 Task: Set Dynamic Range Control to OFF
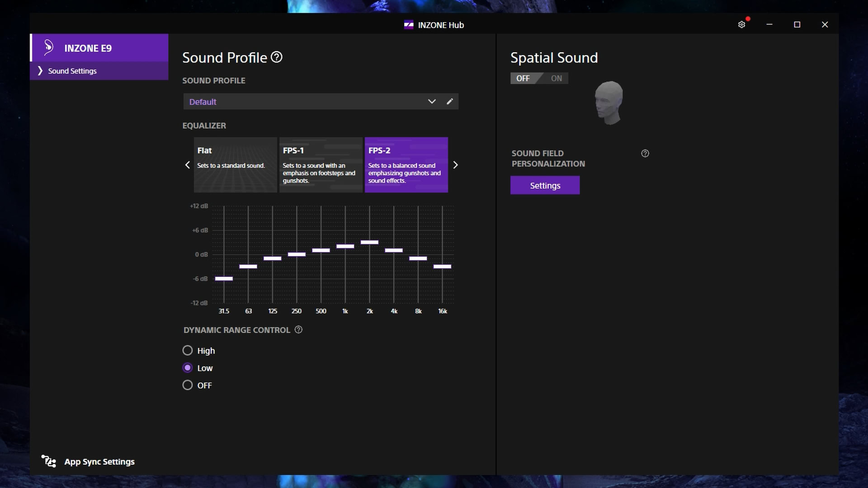coord(188,385)
